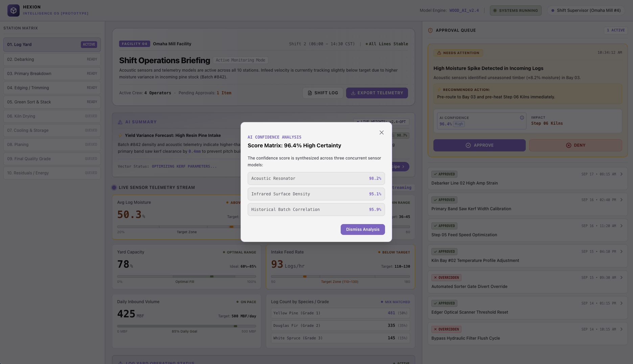
Task: Click the 1 Item pending approvals text
Action: tap(224, 93)
